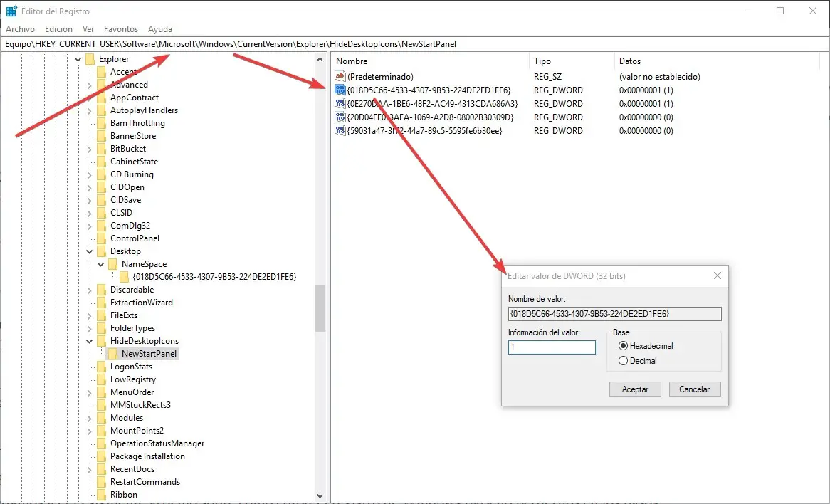
Task: Expand the AutoplayHandlers key node
Action: click(90, 110)
